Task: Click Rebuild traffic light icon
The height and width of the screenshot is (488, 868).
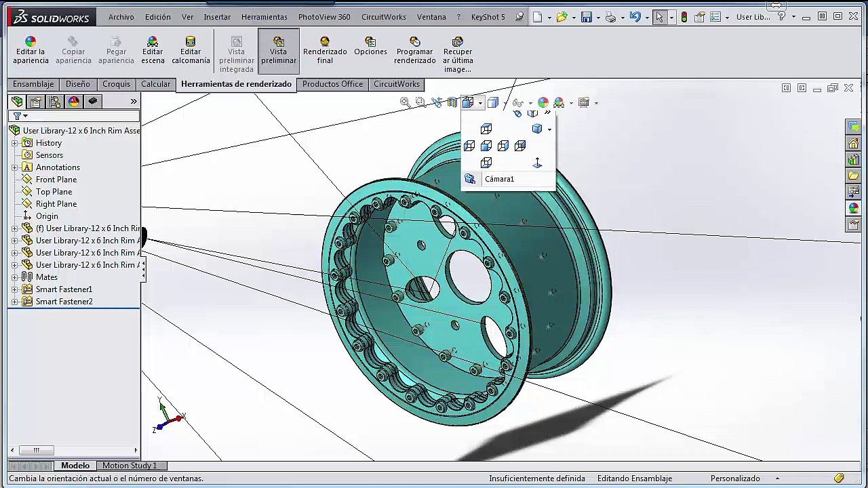Action: (684, 17)
